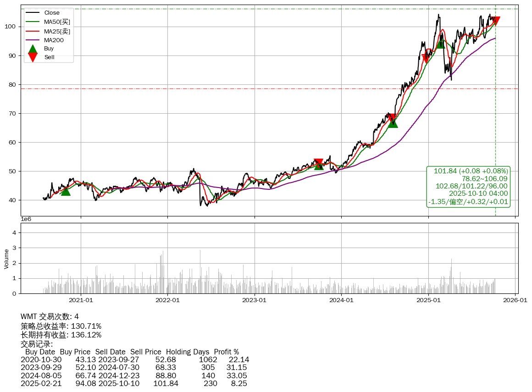532x392 pixels.
Task: Select the latest sell marker at top right
Action: 495,21
